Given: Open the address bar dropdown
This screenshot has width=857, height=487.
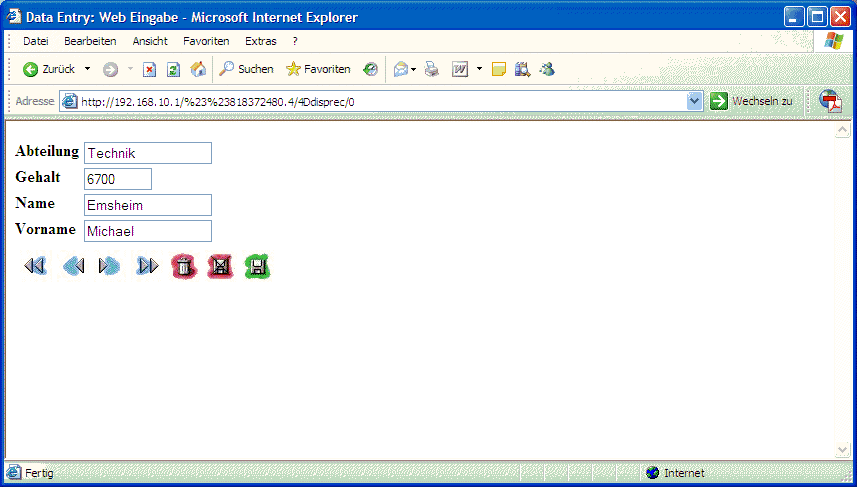Looking at the screenshot, I should tap(695, 101).
